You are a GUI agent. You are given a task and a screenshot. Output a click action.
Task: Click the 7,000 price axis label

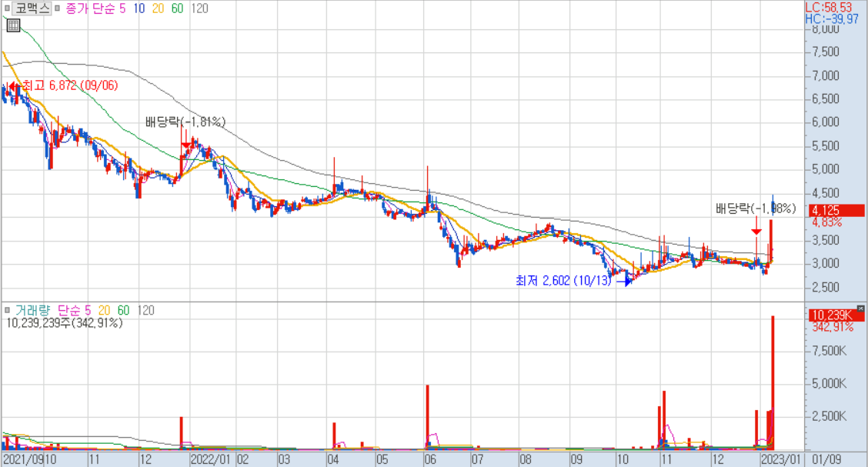[826, 76]
